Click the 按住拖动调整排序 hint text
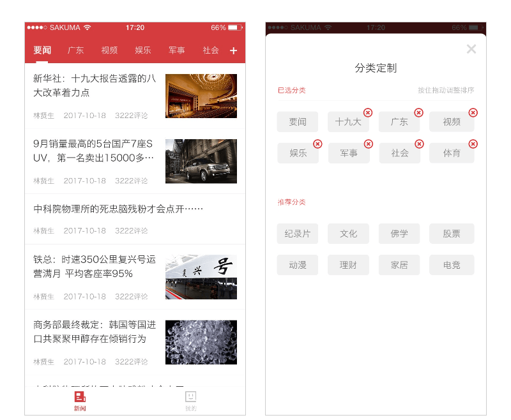This screenshot has width=511, height=420. point(446,90)
